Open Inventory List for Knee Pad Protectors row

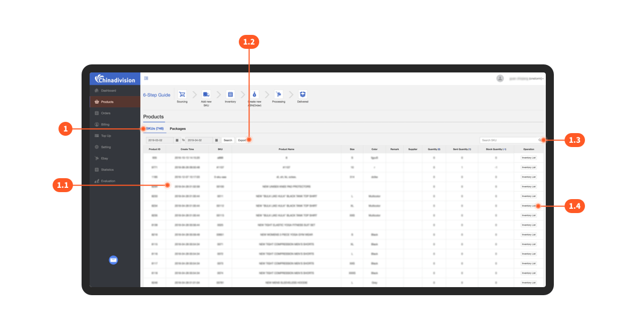[529, 186]
